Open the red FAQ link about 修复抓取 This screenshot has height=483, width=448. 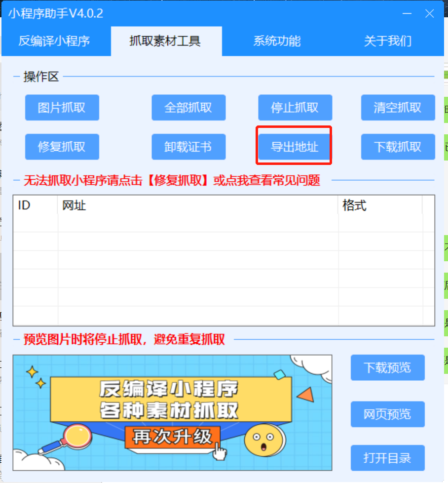pyautogui.click(x=172, y=180)
